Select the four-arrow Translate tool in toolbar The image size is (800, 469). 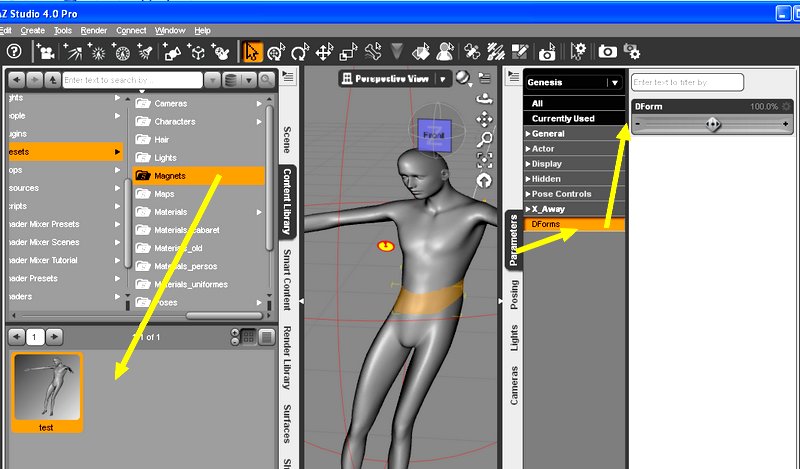pos(324,52)
